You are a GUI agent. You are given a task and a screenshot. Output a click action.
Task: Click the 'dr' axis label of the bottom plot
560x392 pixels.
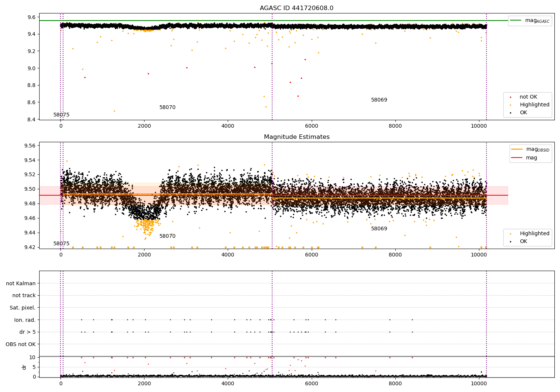24,367
